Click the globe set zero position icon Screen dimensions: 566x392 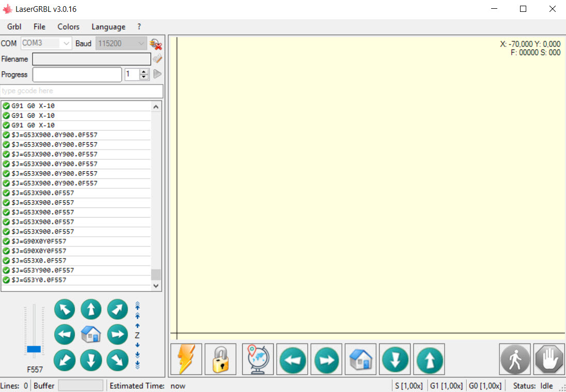[x=258, y=359]
